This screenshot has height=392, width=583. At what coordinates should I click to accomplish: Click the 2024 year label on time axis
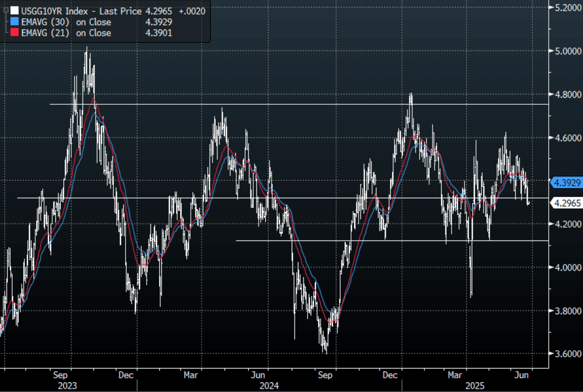(269, 385)
